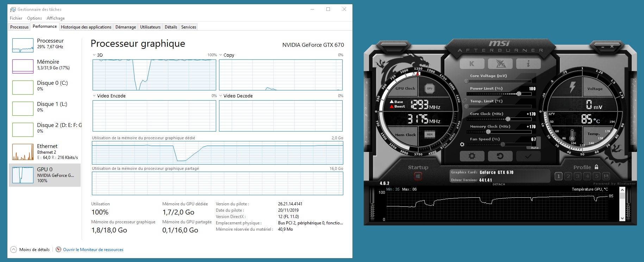The image size is (644, 262).
Task: Click the Task Manager title bar icon
Action: coord(13,9)
